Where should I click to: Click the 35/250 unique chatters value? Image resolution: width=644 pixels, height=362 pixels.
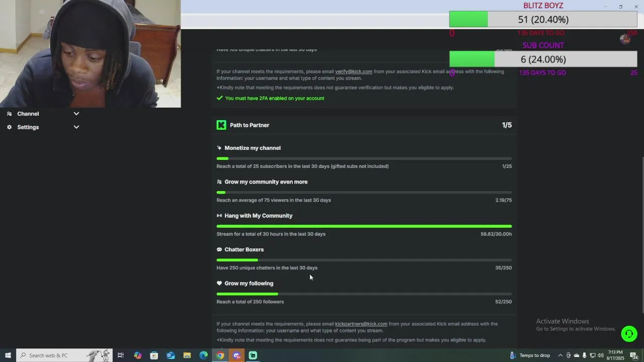(504, 268)
